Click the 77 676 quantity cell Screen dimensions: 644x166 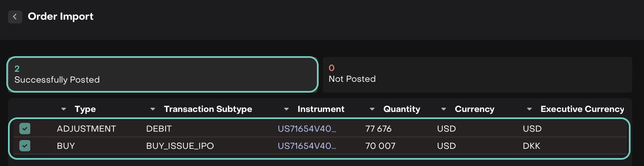point(379,129)
